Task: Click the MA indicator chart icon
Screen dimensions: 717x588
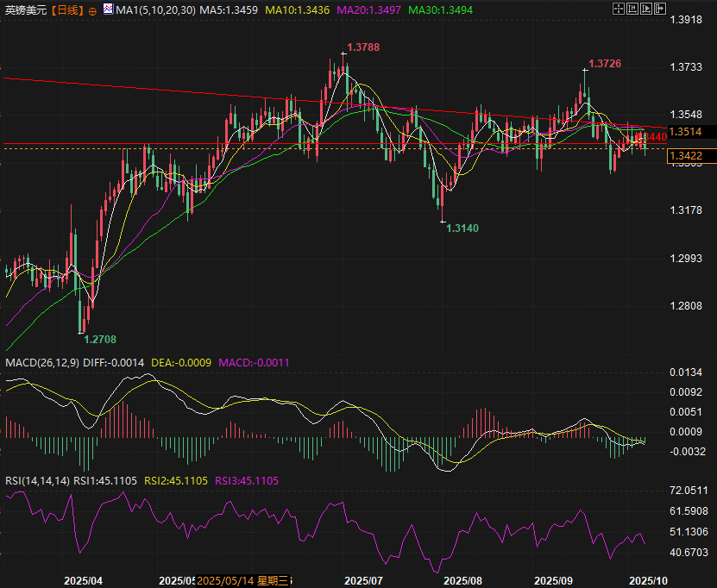Action: click(x=107, y=10)
